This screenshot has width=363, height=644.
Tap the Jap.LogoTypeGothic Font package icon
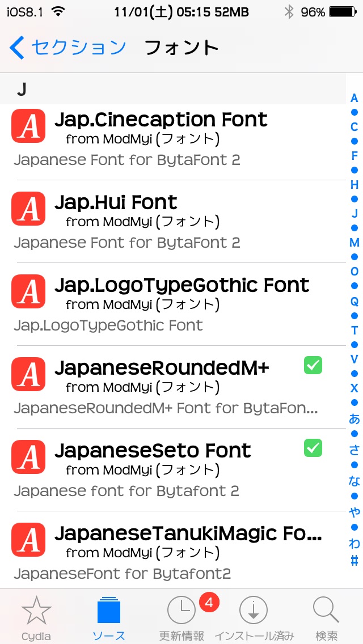pos(28,291)
